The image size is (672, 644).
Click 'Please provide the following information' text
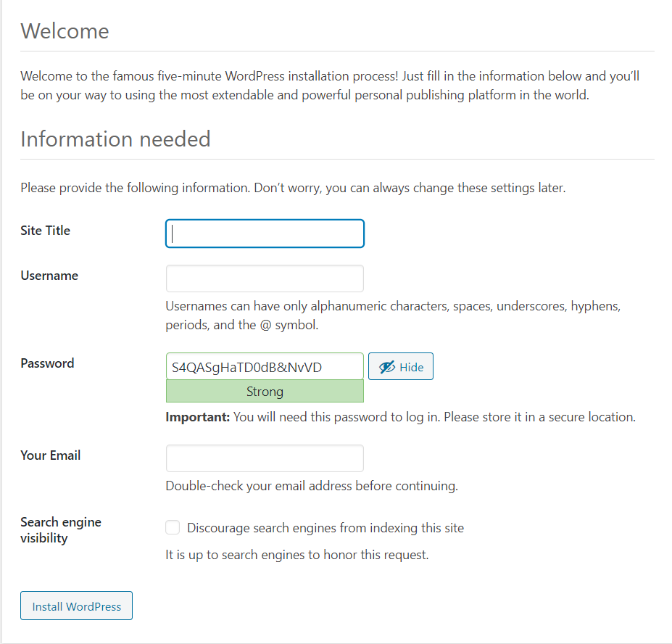tap(293, 188)
